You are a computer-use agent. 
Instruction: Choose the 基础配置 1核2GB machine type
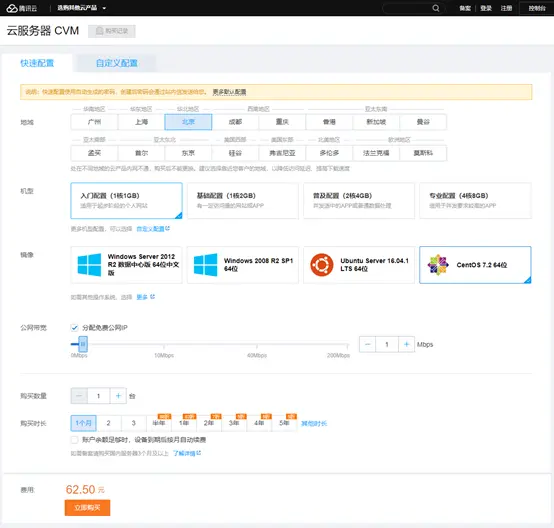pos(243,200)
